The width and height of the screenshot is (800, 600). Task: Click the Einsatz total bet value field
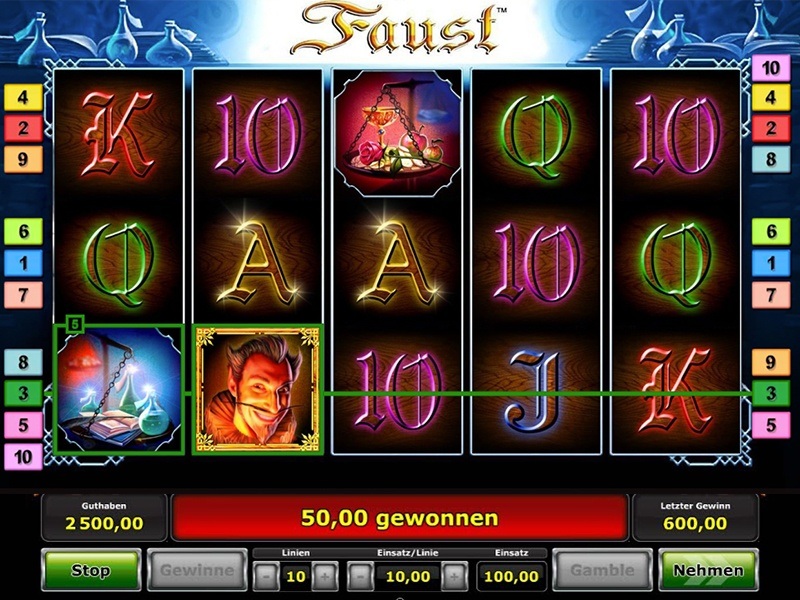(x=511, y=577)
